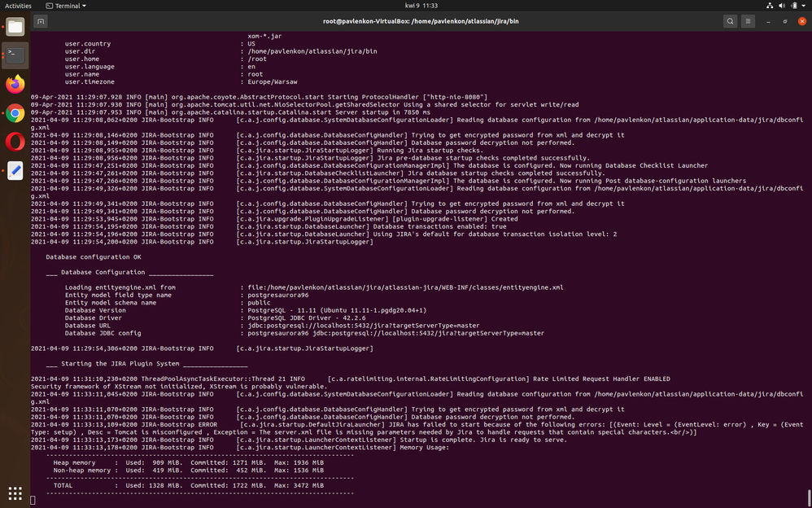Open the terminal hamburger menu

[x=748, y=21]
